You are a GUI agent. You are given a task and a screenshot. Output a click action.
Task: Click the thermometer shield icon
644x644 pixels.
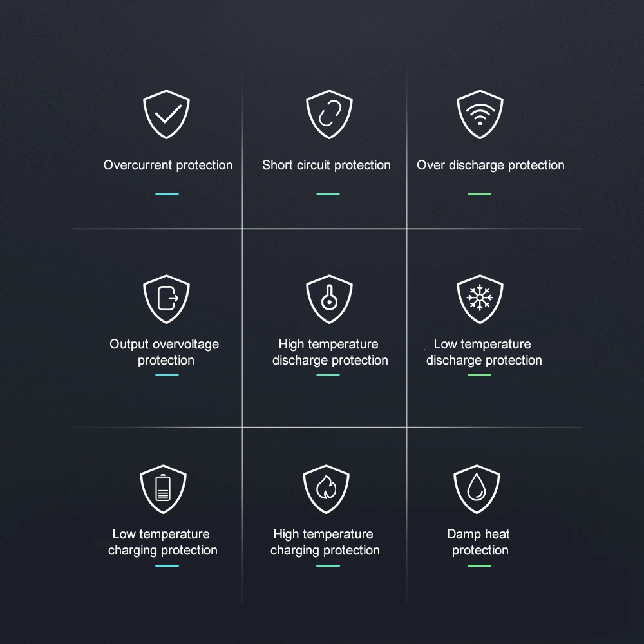(x=328, y=299)
